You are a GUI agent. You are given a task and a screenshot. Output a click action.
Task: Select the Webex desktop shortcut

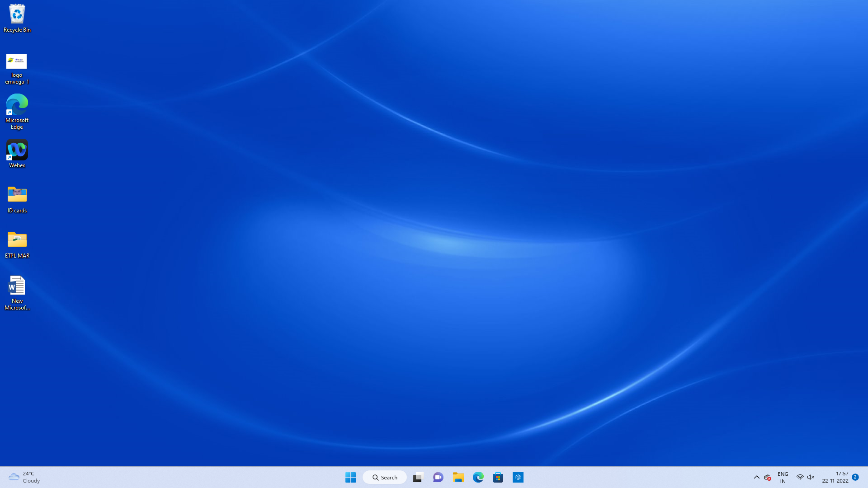(x=17, y=154)
